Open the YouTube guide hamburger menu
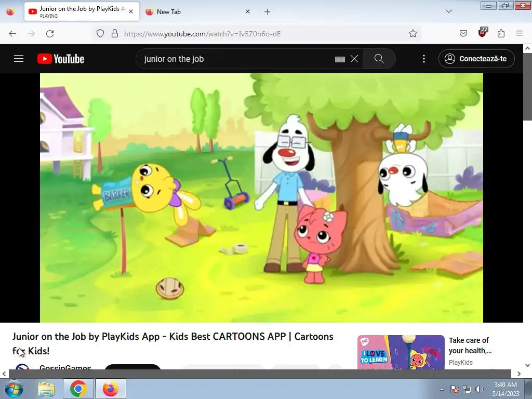532x399 pixels. tap(19, 59)
